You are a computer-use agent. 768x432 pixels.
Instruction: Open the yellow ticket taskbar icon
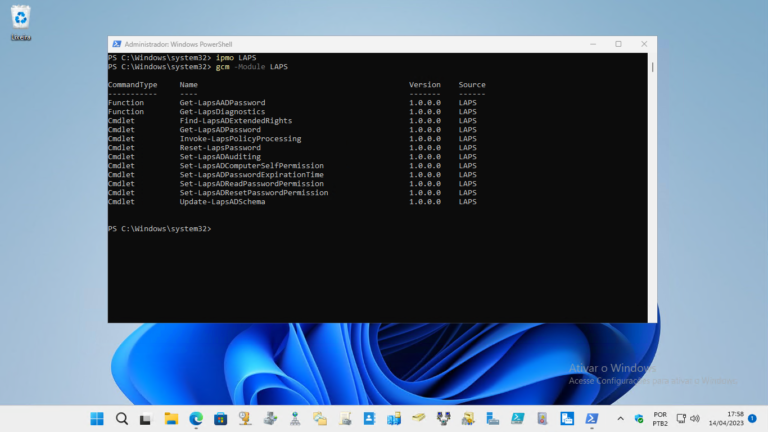(x=419, y=418)
